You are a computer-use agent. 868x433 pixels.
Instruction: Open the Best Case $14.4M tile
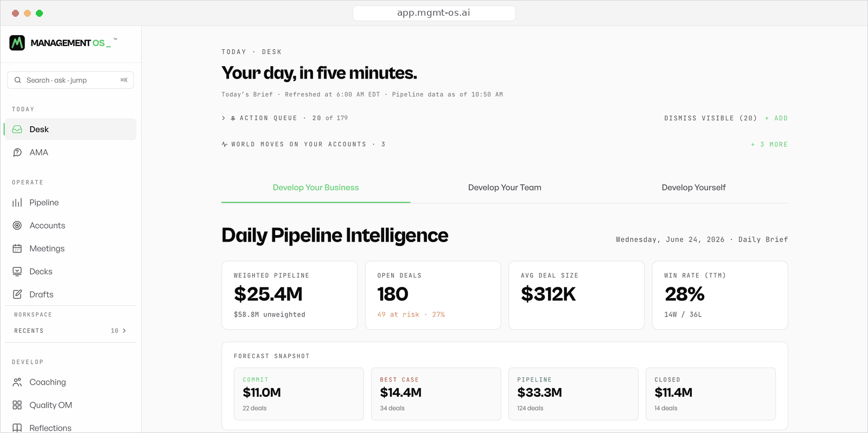[436, 394]
